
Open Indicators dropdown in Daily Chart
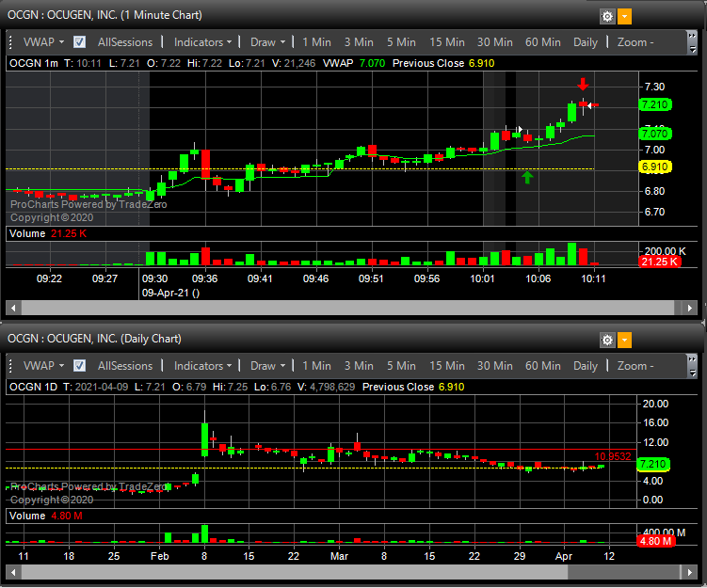tap(202, 365)
